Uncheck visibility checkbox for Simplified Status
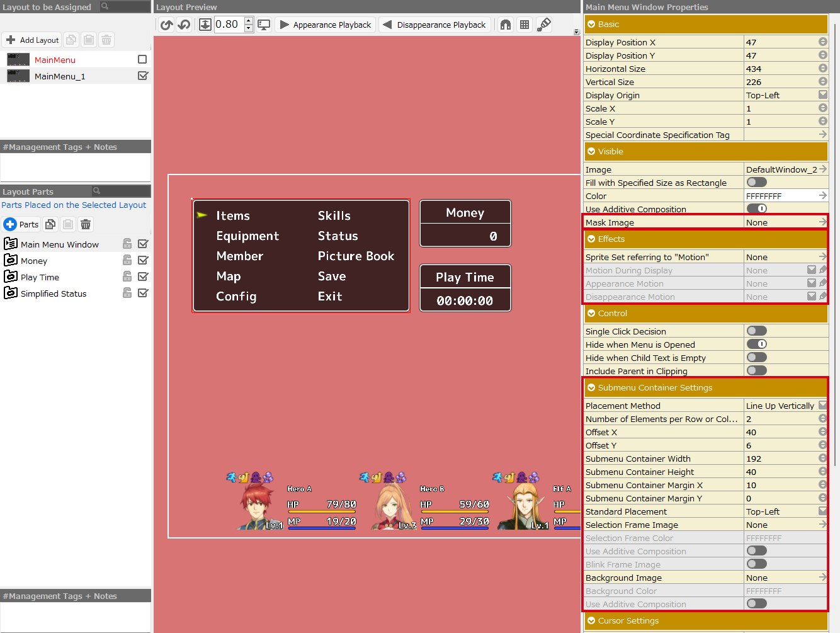The width and height of the screenshot is (840, 633). pos(143,293)
